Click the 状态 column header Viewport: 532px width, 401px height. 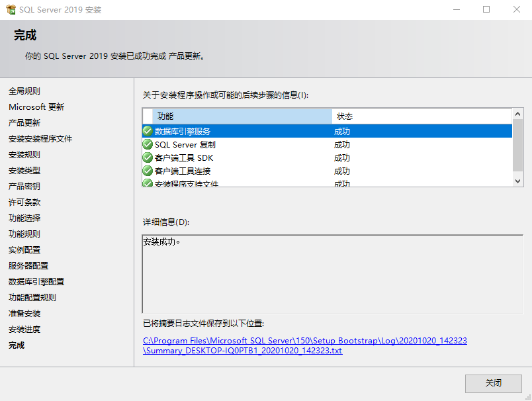coord(422,116)
